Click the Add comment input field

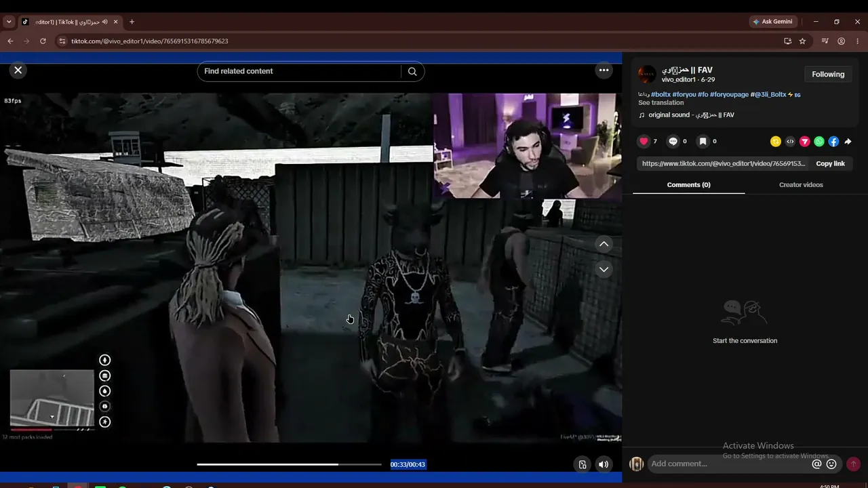click(x=729, y=464)
